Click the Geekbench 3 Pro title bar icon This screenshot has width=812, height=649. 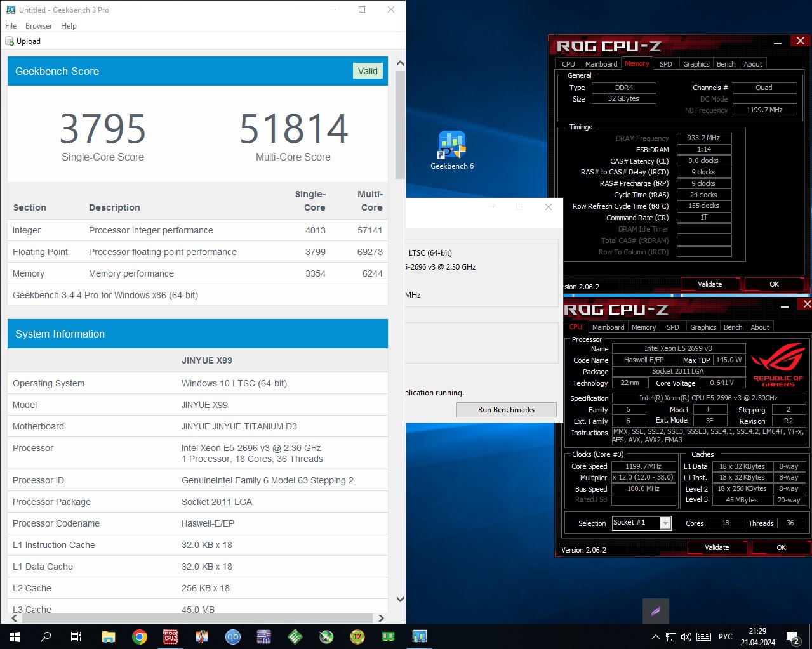[x=10, y=10]
